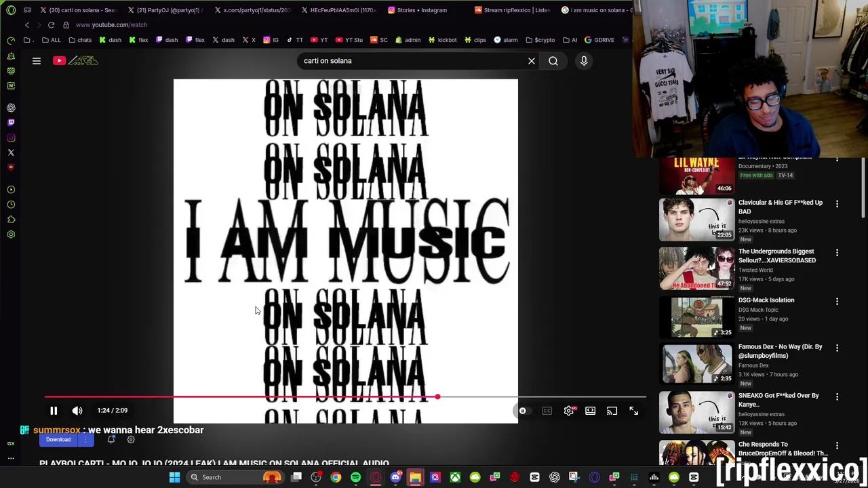
Task: Open 'The Underground's Biggest Sellout' title
Action: [x=777, y=256]
